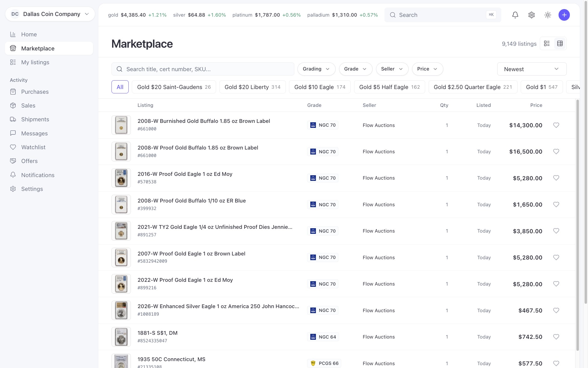588x368 pixels.
Task: Watchlist the 2026-W Enhanced Silver Eagle listing
Action: [556, 310]
